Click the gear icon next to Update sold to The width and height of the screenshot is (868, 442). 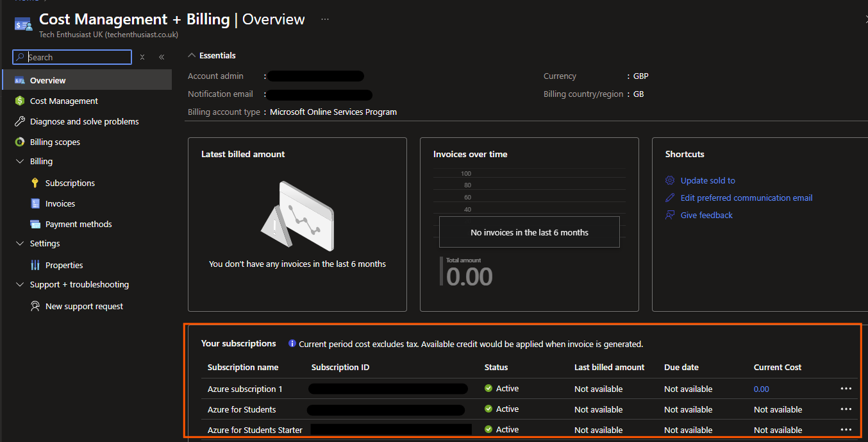[670, 180]
